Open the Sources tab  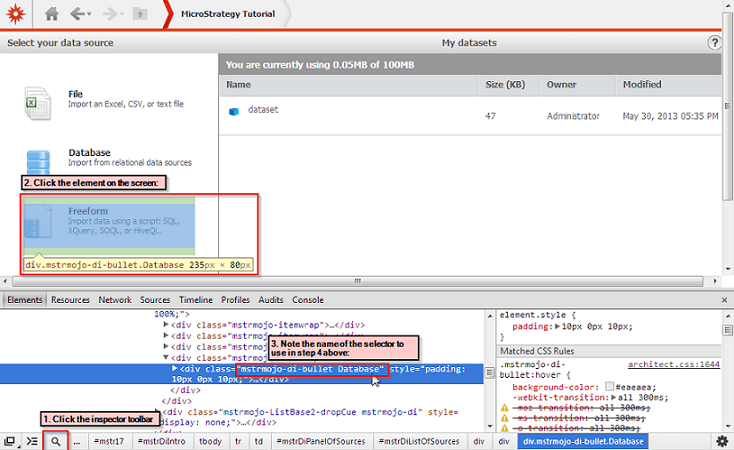(x=155, y=300)
